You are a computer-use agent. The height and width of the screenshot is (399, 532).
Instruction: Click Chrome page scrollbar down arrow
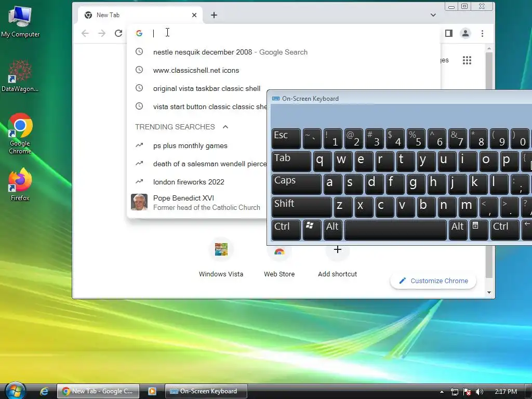click(x=489, y=292)
